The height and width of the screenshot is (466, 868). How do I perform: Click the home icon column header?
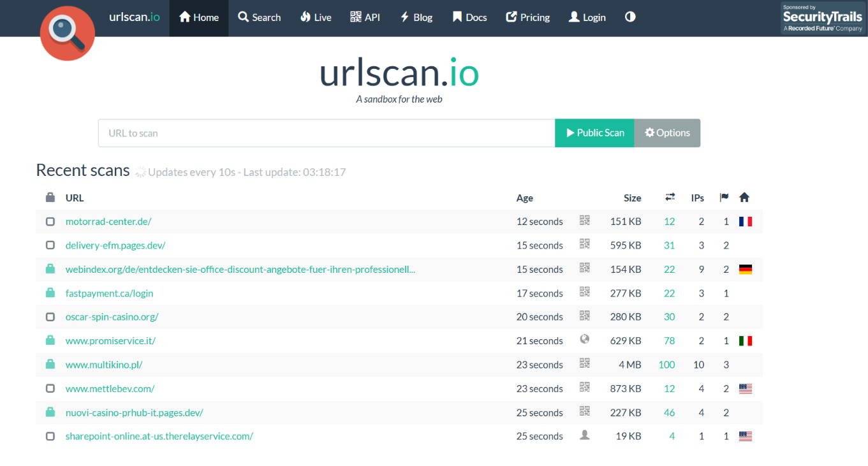744,198
